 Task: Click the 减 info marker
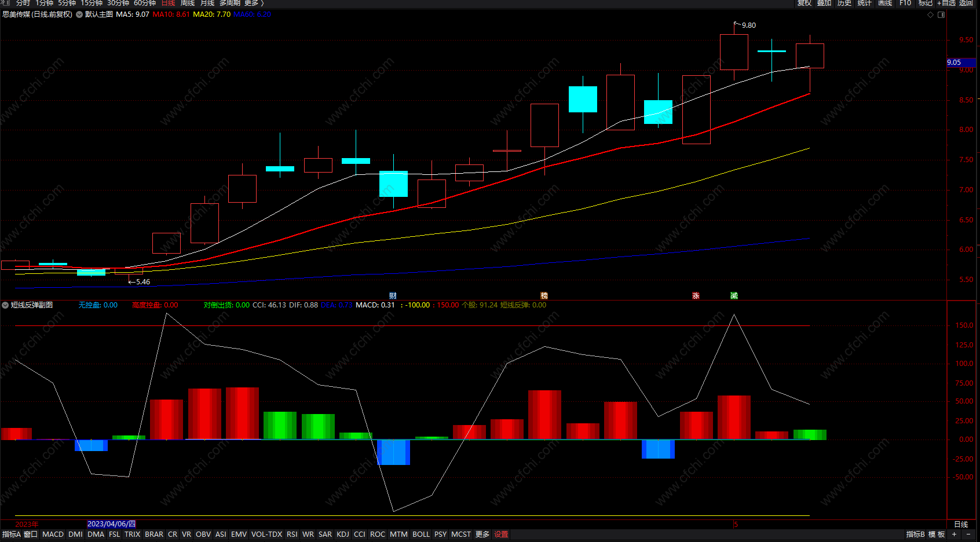pos(734,296)
